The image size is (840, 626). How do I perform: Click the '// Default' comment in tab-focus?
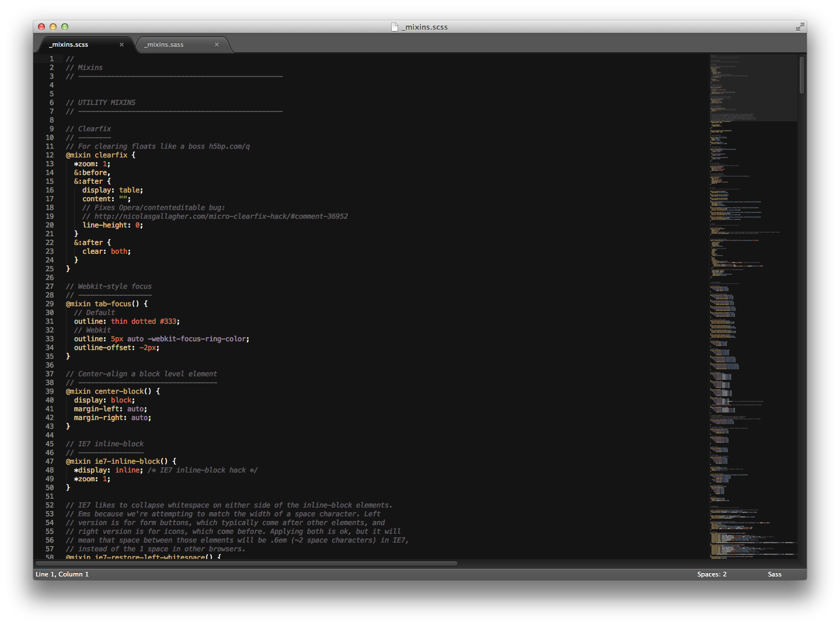click(x=95, y=313)
